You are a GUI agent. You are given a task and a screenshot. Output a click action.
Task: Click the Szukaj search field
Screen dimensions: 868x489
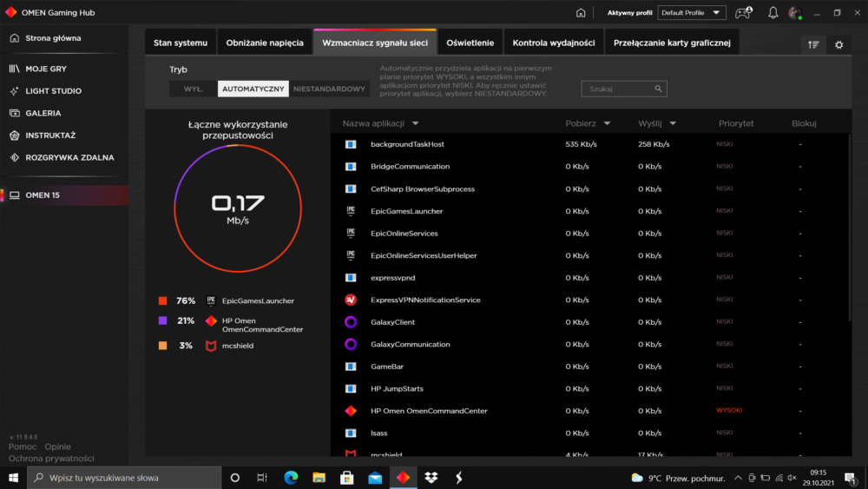[x=624, y=89]
